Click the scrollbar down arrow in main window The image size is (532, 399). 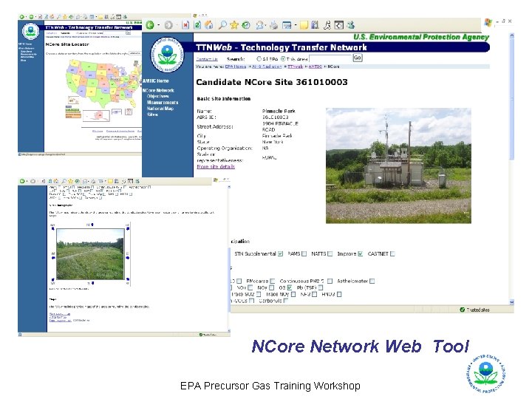click(511, 302)
